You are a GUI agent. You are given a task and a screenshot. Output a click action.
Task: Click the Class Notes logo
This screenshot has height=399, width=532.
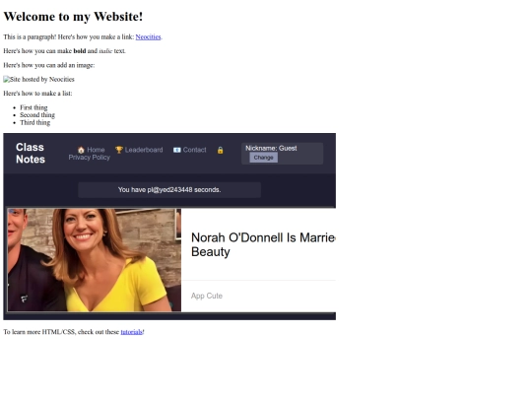pyautogui.click(x=31, y=153)
